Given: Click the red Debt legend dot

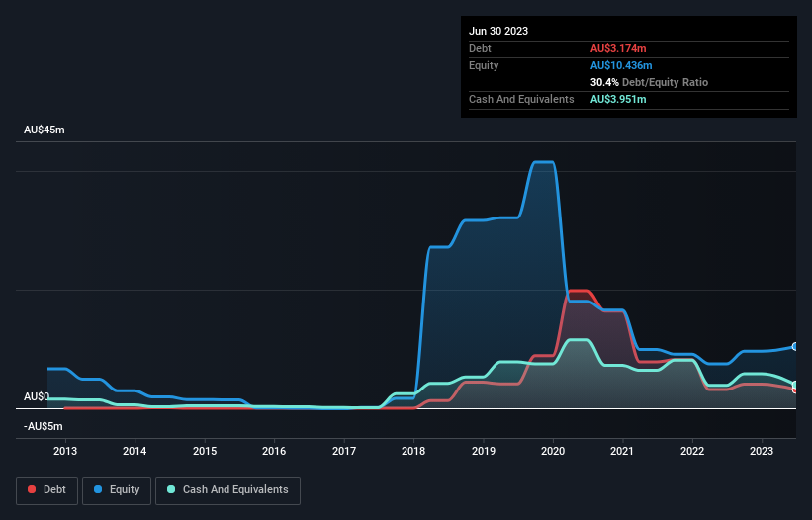Looking at the screenshot, I should [x=32, y=489].
